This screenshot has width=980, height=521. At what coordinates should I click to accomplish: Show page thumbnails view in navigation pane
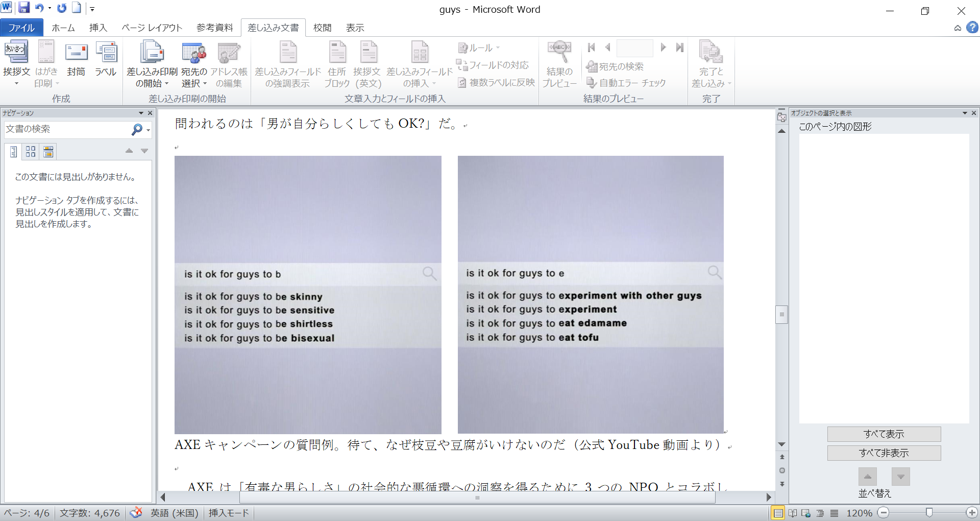pyautogui.click(x=31, y=151)
